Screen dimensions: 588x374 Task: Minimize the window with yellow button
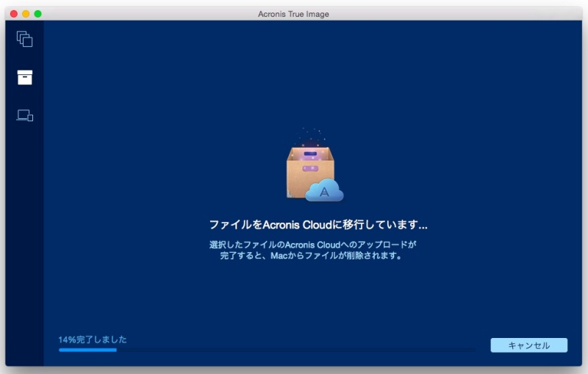(26, 14)
